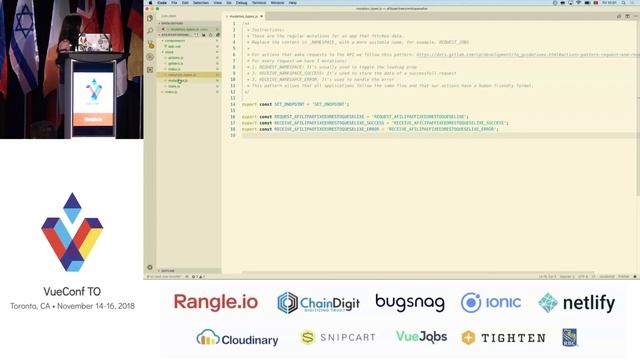
Task: Click notification bell in the status bar
Action: coord(635,277)
